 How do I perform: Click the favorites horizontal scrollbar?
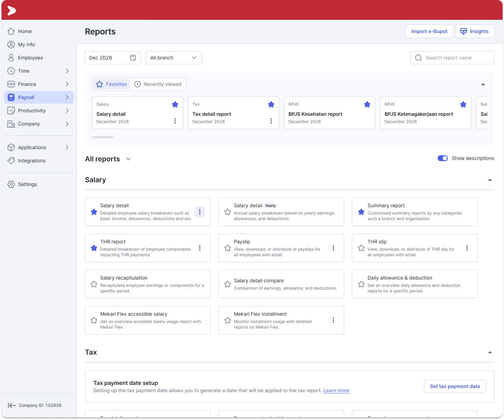pos(102,137)
